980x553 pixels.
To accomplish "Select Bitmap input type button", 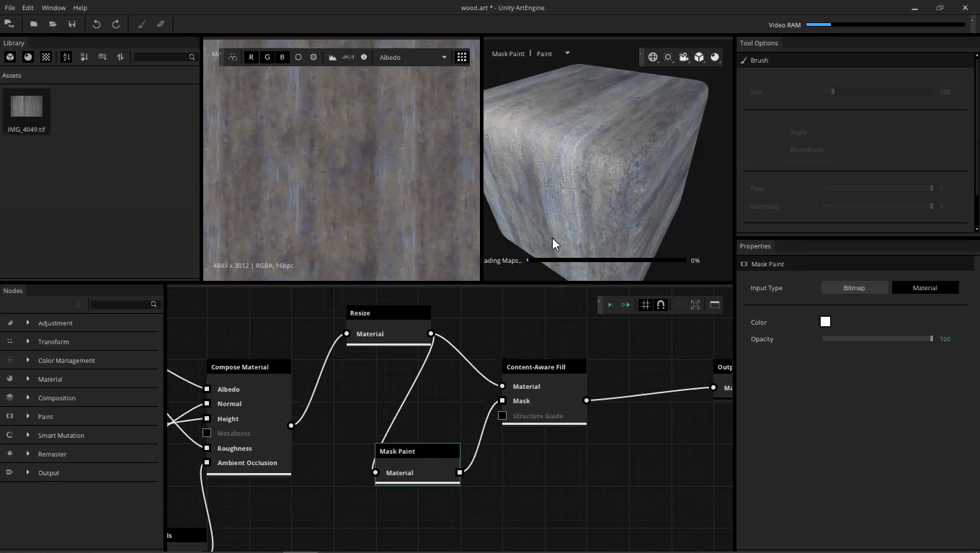I will coord(854,287).
